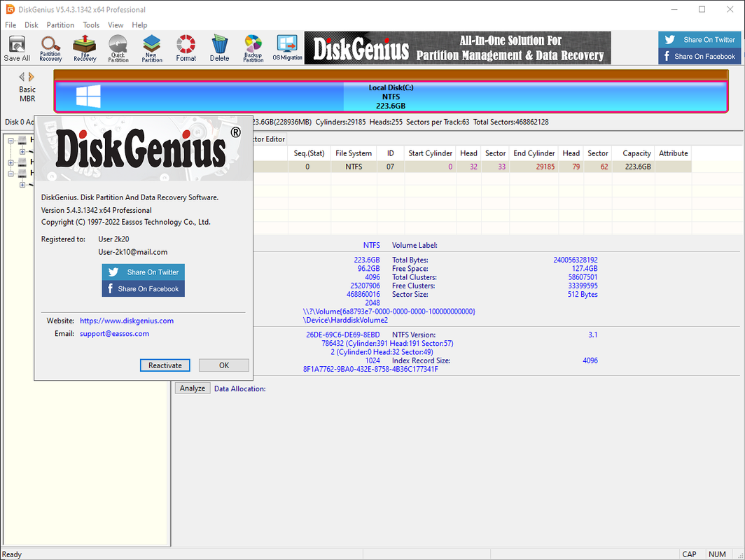Click the CAP indicator in status bar
This screenshot has width=745, height=560.
(x=689, y=554)
